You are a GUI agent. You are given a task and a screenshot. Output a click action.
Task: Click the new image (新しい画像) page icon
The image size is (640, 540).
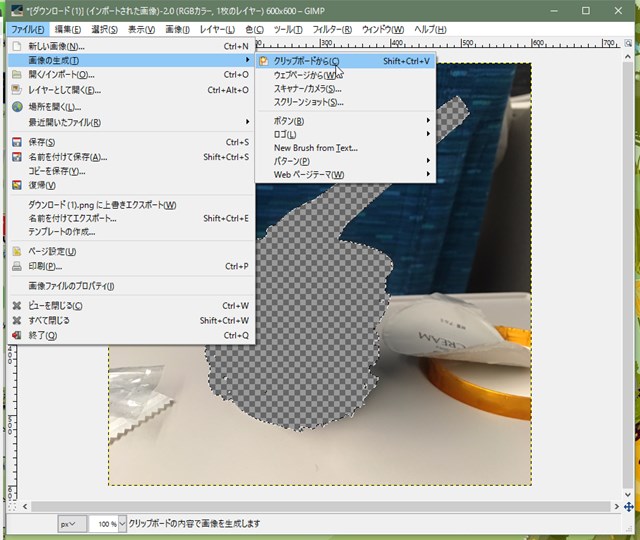(17, 47)
